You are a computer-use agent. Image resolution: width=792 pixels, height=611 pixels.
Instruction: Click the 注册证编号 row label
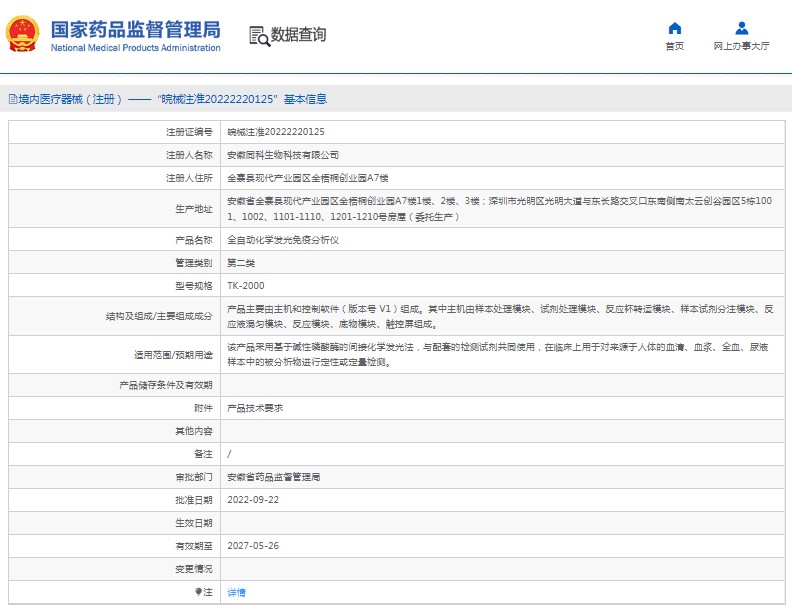pos(189,132)
